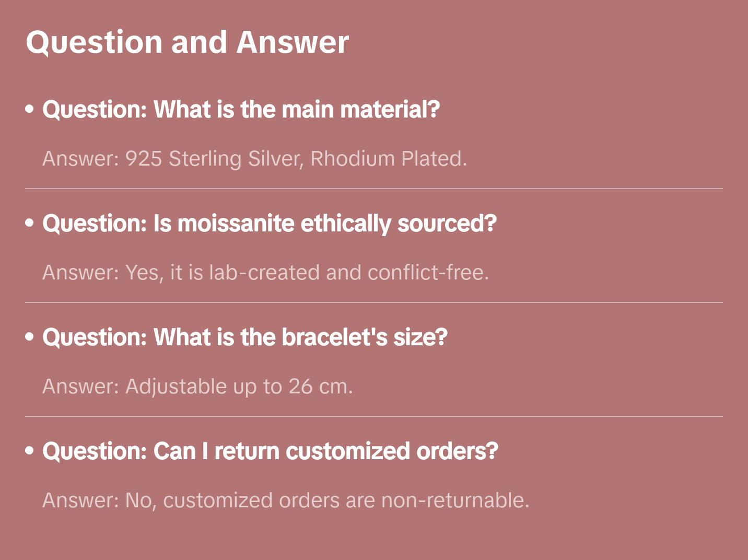Click the word 'Answer' in the non-returnable answer
The width and height of the screenshot is (748, 560).
[x=78, y=500]
